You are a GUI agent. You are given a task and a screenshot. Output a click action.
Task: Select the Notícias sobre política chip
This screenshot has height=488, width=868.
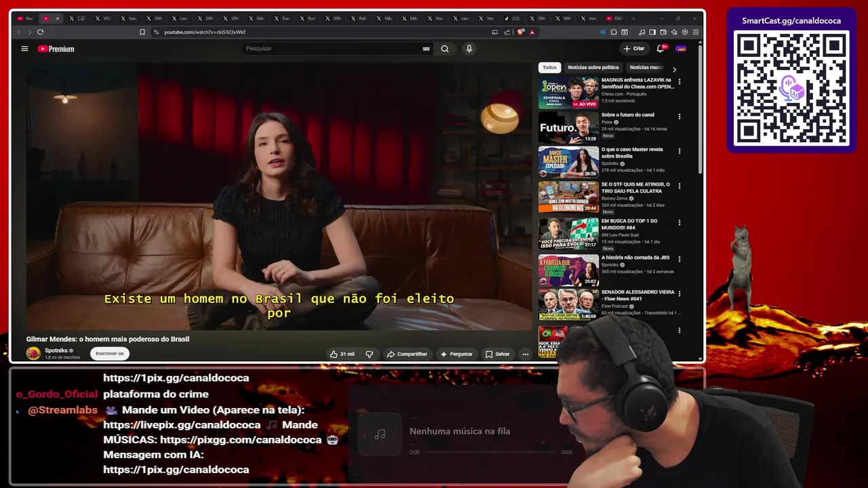click(x=593, y=67)
